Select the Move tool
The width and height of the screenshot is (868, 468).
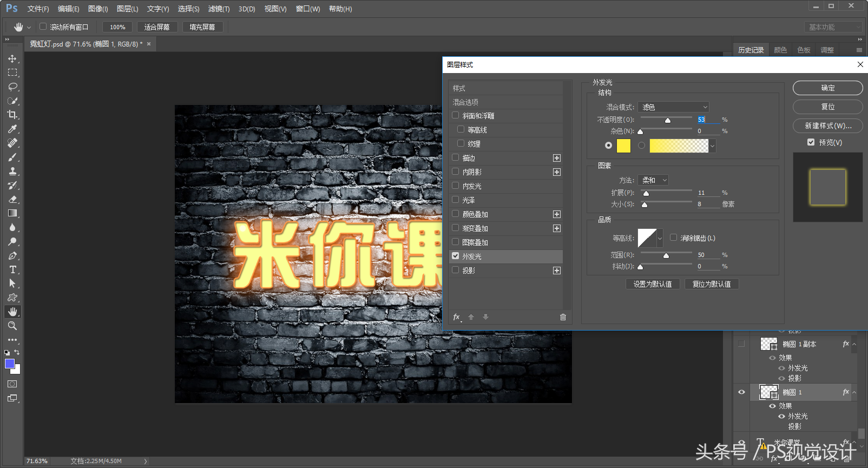[12, 58]
